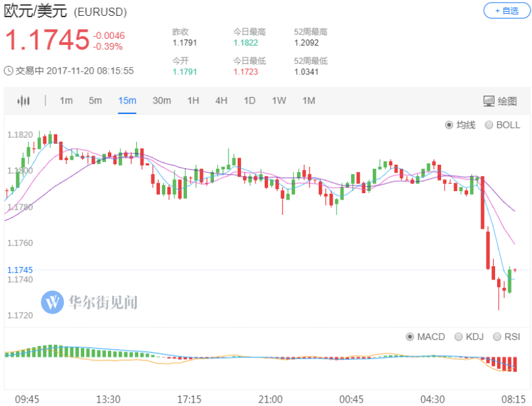Image resolution: width=532 pixels, height=406 pixels.
Task: Select the RSI indicator radio button
Action: (497, 337)
